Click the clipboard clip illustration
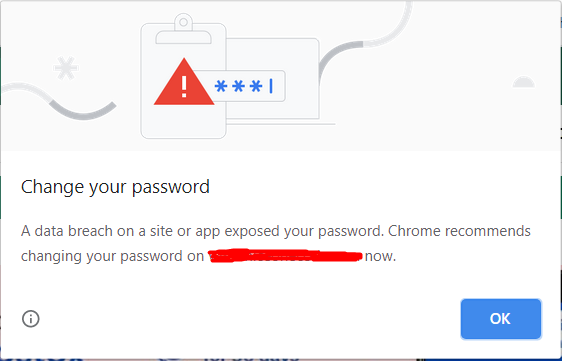This screenshot has width=562, height=361. pyautogui.click(x=184, y=31)
